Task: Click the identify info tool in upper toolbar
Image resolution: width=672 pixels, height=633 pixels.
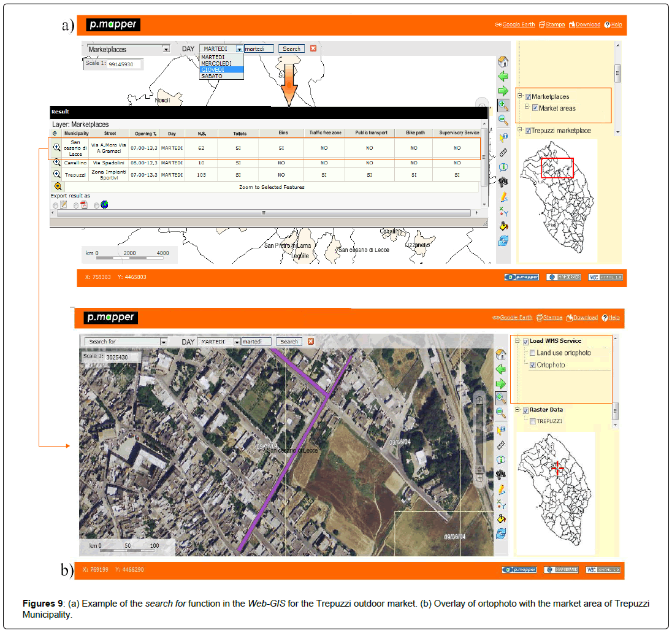Action: 503,166
